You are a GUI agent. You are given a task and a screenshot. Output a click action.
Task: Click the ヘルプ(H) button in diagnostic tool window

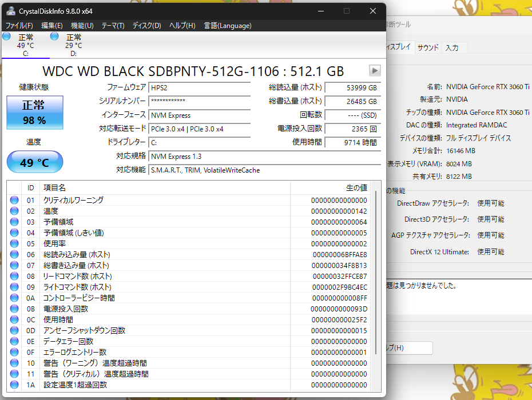pyautogui.click(x=409, y=348)
